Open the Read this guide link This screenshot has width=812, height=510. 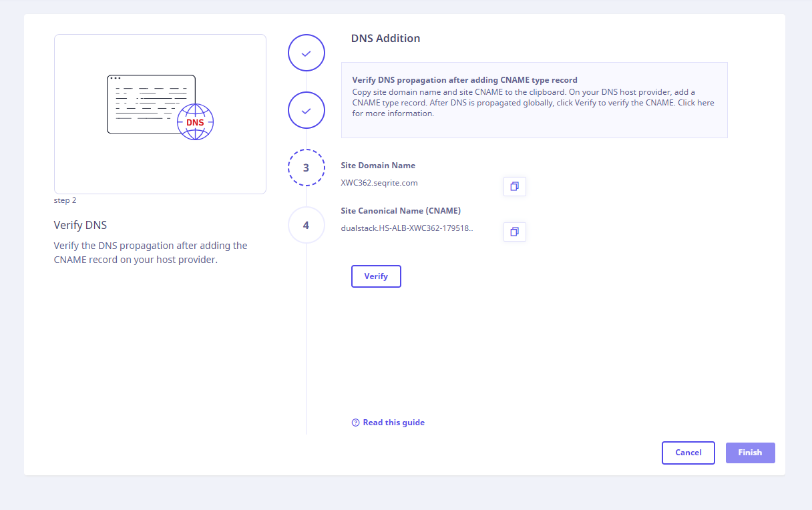393,423
